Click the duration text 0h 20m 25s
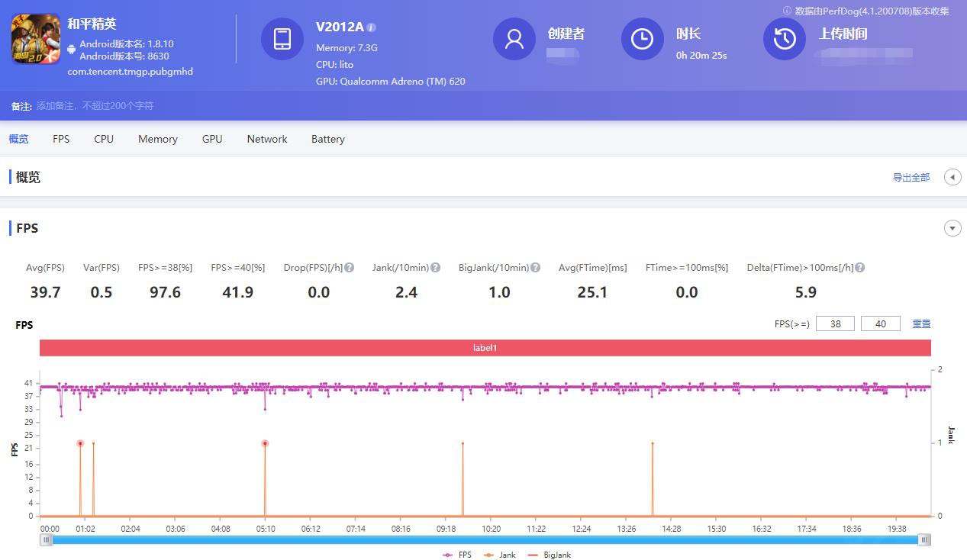The height and width of the screenshot is (560, 967). pyautogui.click(x=701, y=56)
